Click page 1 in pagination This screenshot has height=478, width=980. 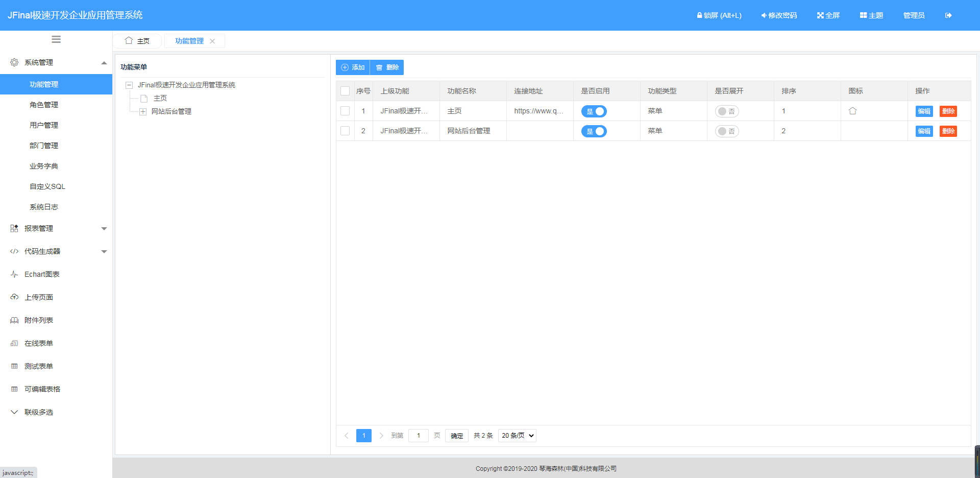[364, 436]
